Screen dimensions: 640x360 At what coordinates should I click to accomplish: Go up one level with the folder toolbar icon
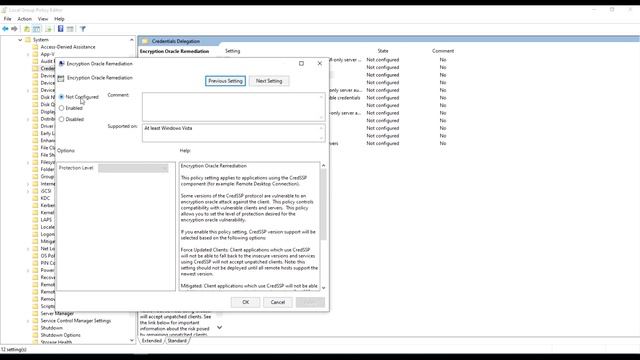click(27, 29)
